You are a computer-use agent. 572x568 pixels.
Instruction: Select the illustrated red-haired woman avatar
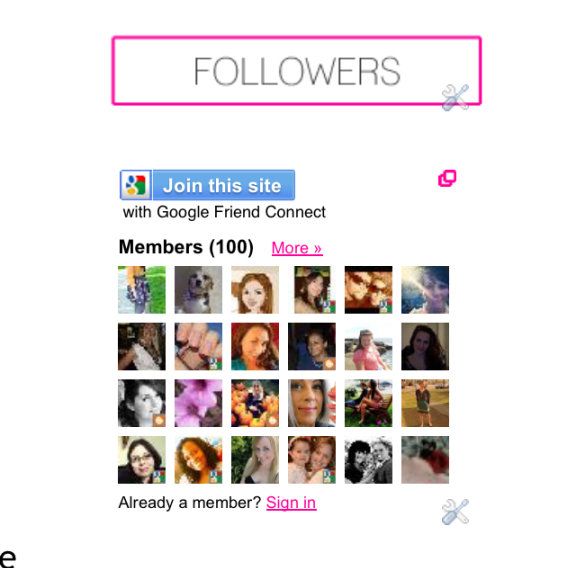pyautogui.click(x=255, y=290)
